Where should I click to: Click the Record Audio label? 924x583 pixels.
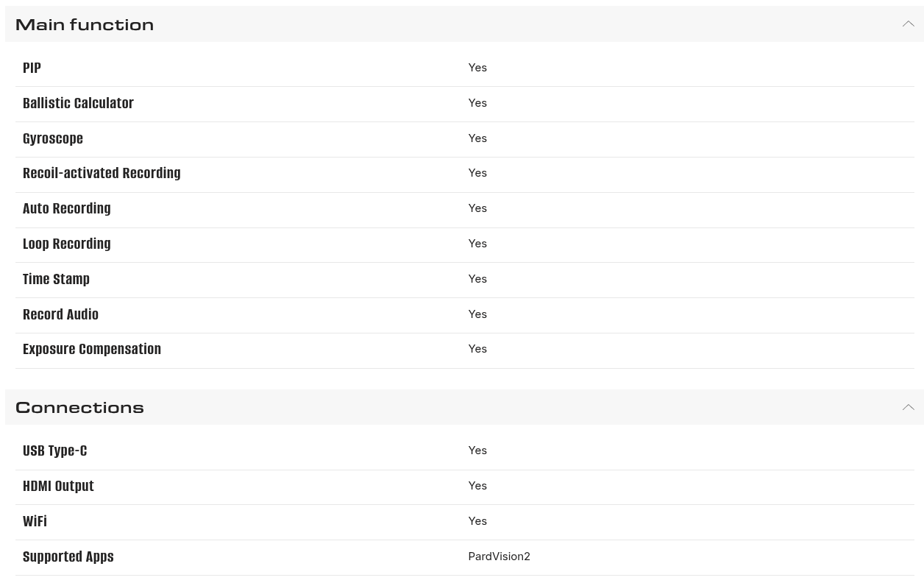pos(60,314)
